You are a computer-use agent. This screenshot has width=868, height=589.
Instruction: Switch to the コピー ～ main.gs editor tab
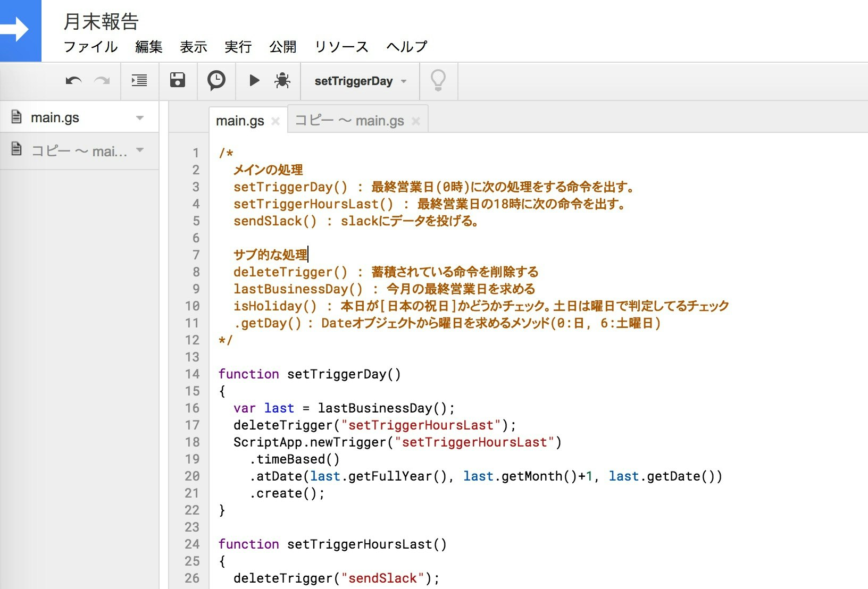(349, 121)
